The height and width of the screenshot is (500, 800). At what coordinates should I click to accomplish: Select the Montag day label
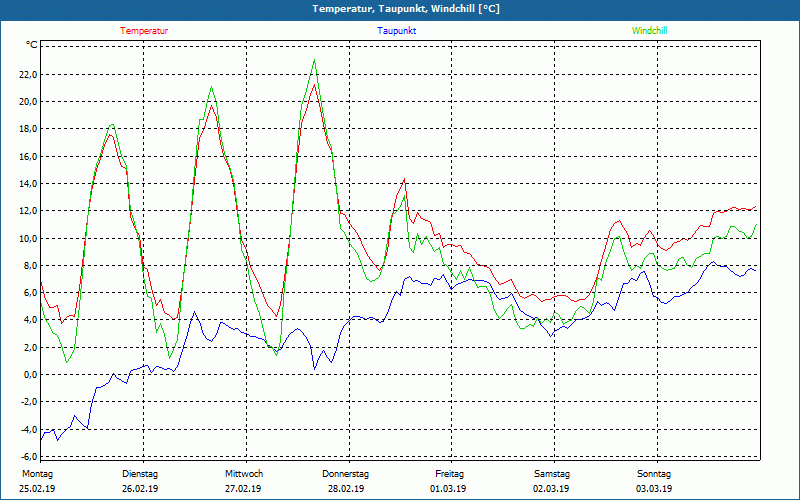[37, 474]
